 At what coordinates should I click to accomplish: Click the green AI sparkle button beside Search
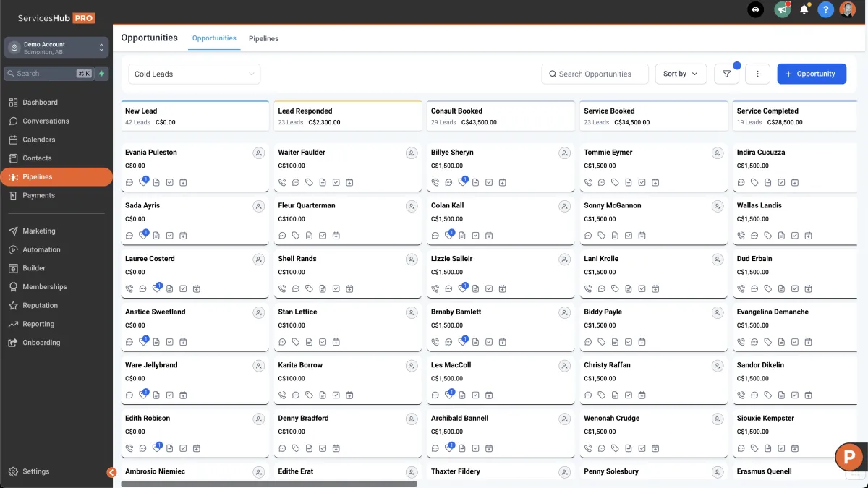(102, 74)
